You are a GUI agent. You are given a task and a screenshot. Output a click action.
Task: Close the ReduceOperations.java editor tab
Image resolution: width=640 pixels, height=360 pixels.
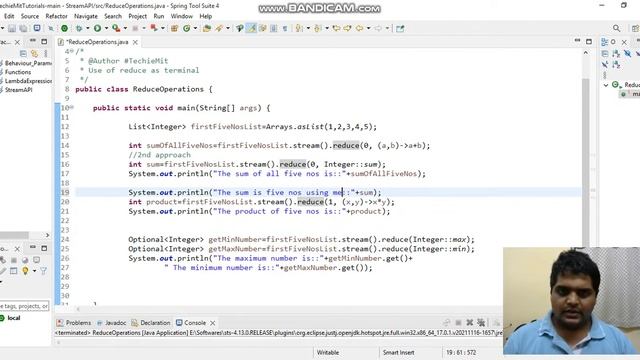tap(135, 42)
